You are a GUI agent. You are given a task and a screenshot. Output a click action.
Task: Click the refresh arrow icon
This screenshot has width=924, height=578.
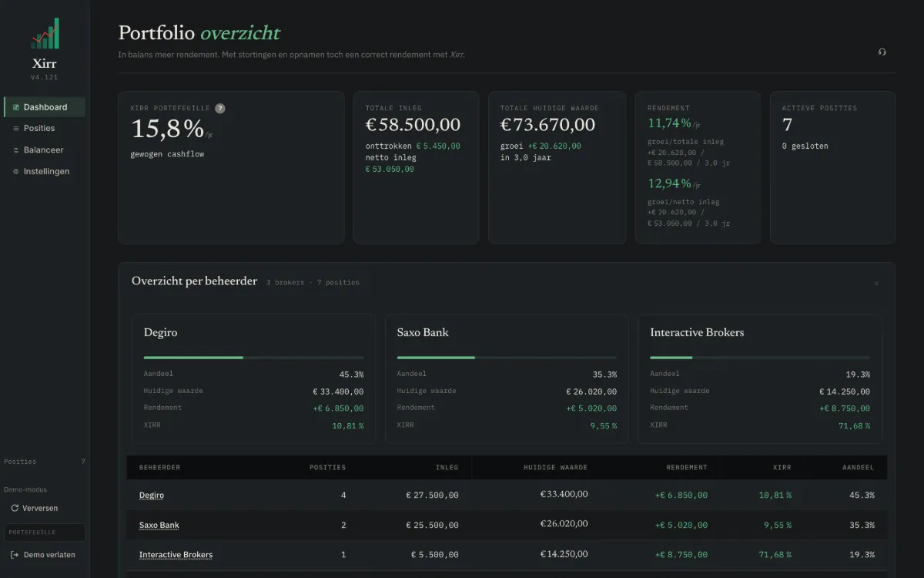pos(15,509)
